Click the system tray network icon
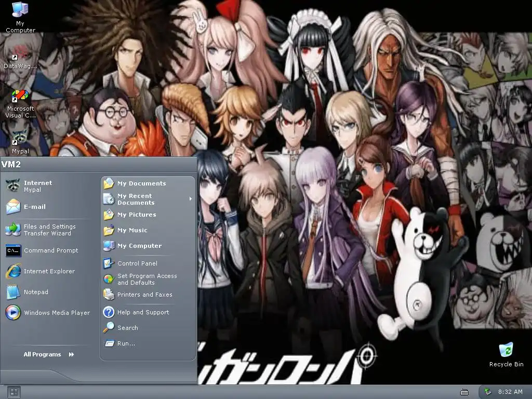 coord(487,392)
